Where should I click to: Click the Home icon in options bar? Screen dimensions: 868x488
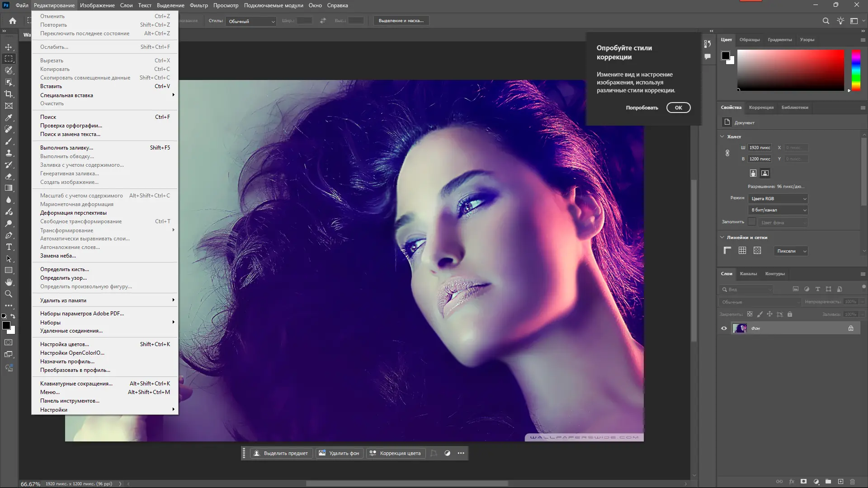coord(13,21)
